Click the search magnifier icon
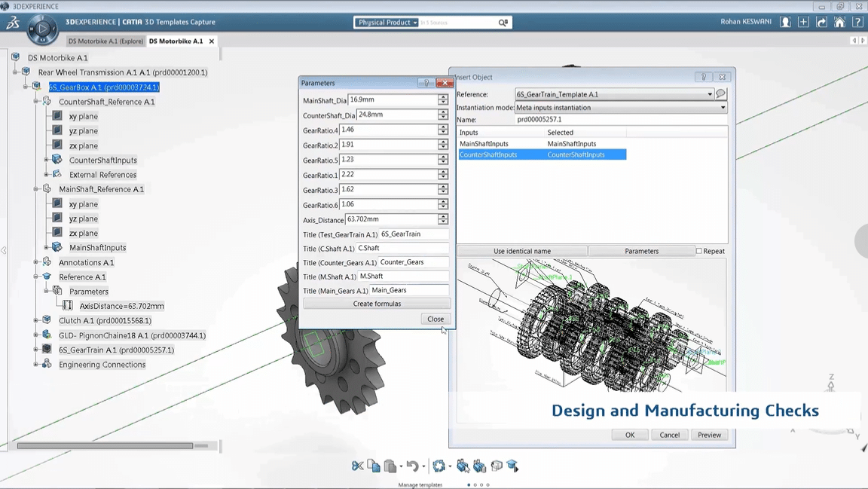This screenshot has height=489, width=868. tap(503, 23)
